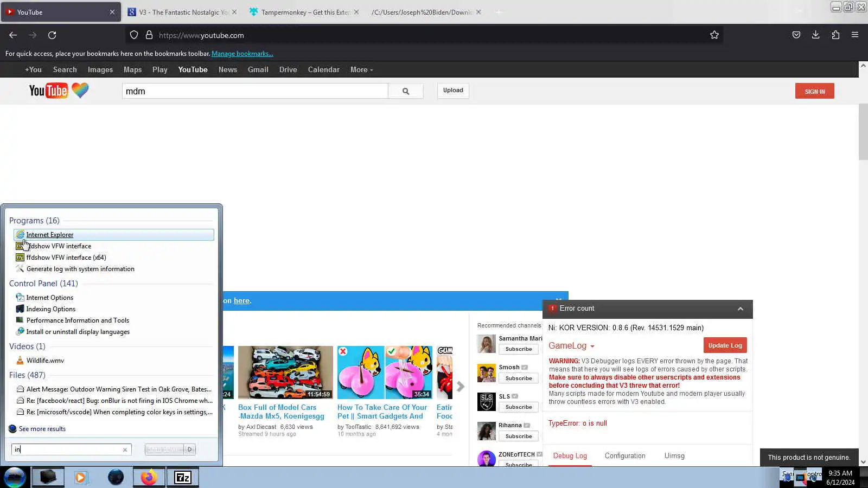Open the shutdown options arrow
This screenshot has height=488, width=868.
click(190, 450)
